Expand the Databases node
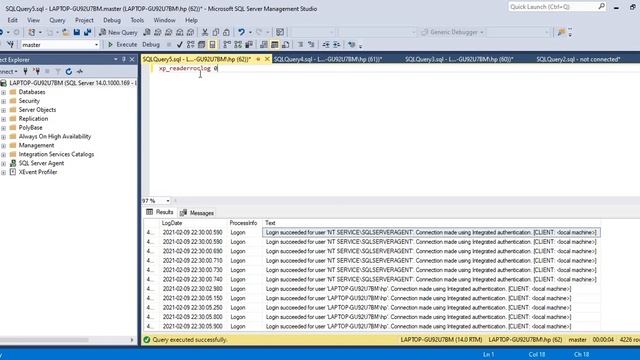This screenshot has width=640, height=360. coord(3,92)
